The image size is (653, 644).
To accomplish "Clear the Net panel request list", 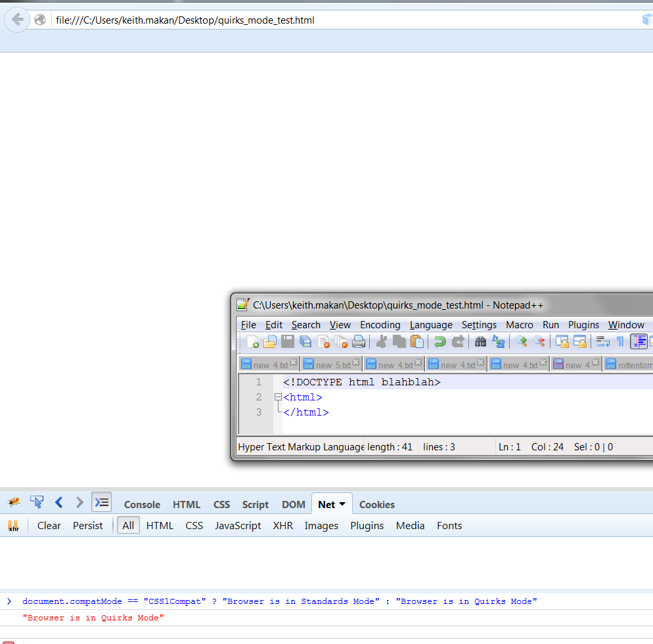I will click(49, 526).
